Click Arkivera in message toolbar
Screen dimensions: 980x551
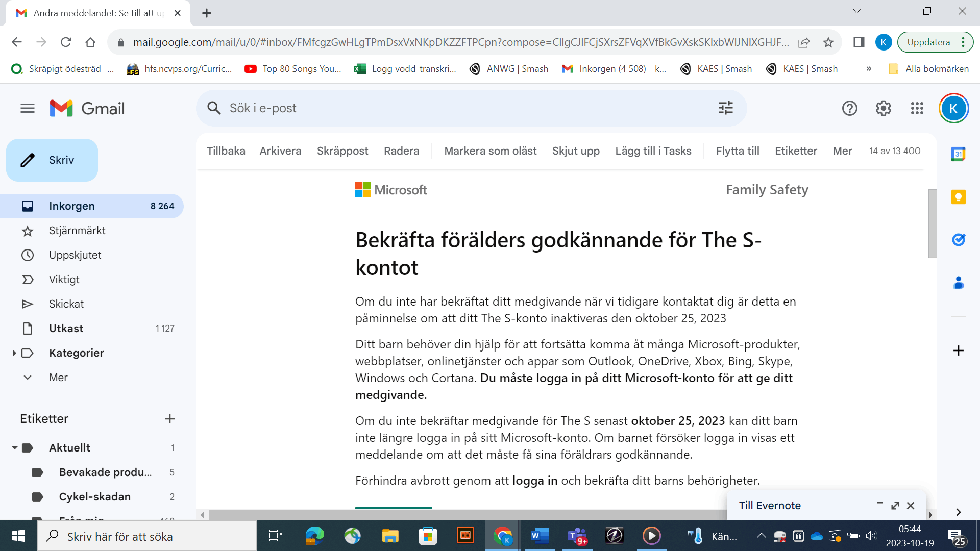pos(280,151)
